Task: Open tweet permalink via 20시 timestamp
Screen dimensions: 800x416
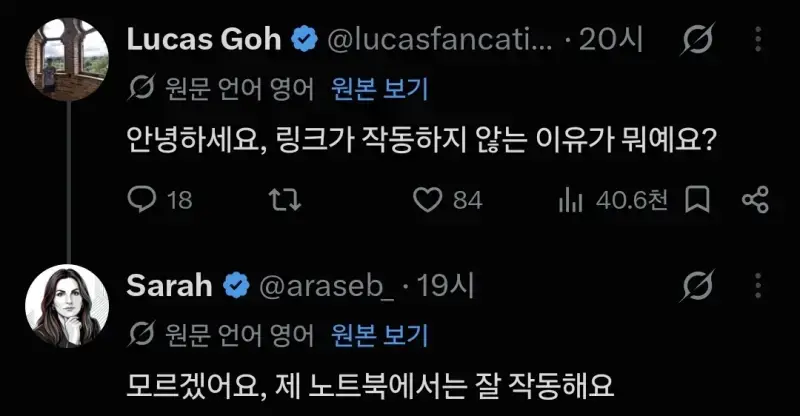Action: coord(611,39)
